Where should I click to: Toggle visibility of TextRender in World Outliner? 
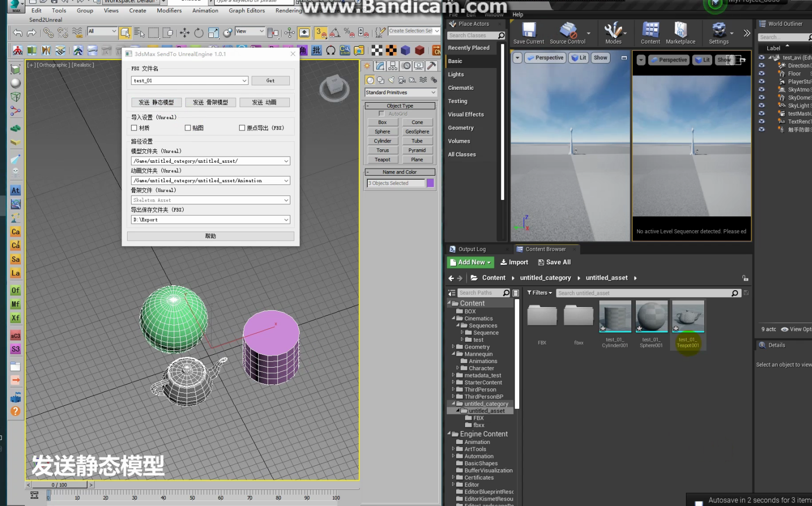[x=761, y=121]
